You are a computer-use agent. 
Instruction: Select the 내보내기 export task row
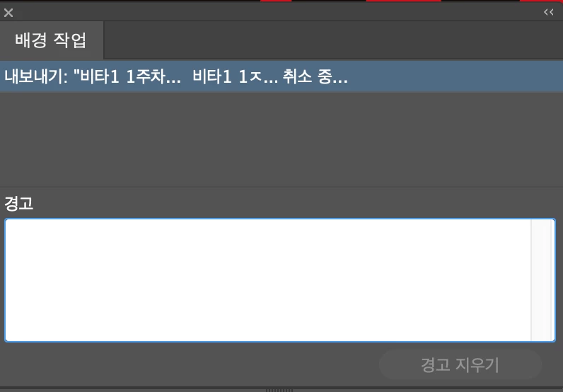click(x=281, y=76)
